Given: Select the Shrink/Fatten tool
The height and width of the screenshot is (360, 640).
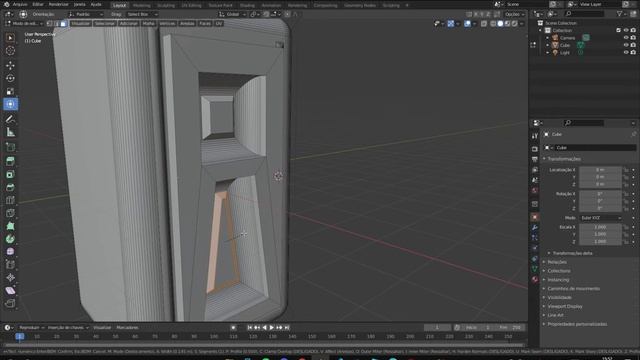Looking at the screenshot, I should click(10, 278).
